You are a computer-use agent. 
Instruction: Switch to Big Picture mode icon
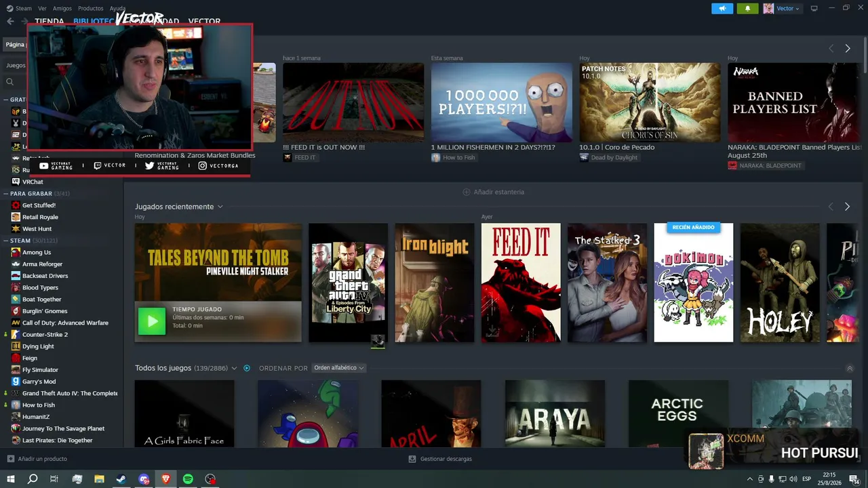814,8
